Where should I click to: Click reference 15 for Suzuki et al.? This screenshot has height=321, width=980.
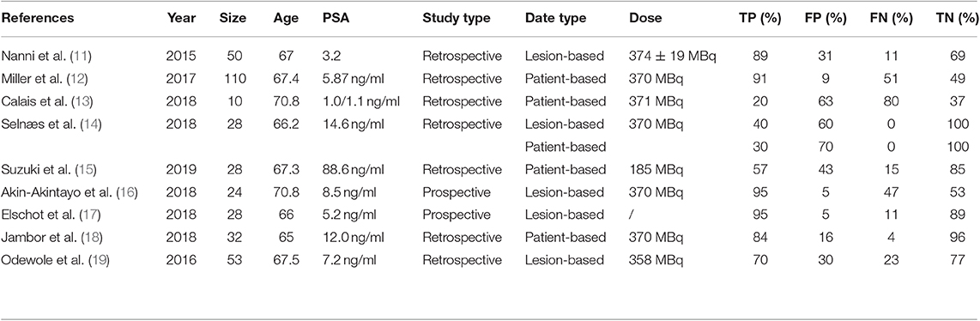(82, 170)
